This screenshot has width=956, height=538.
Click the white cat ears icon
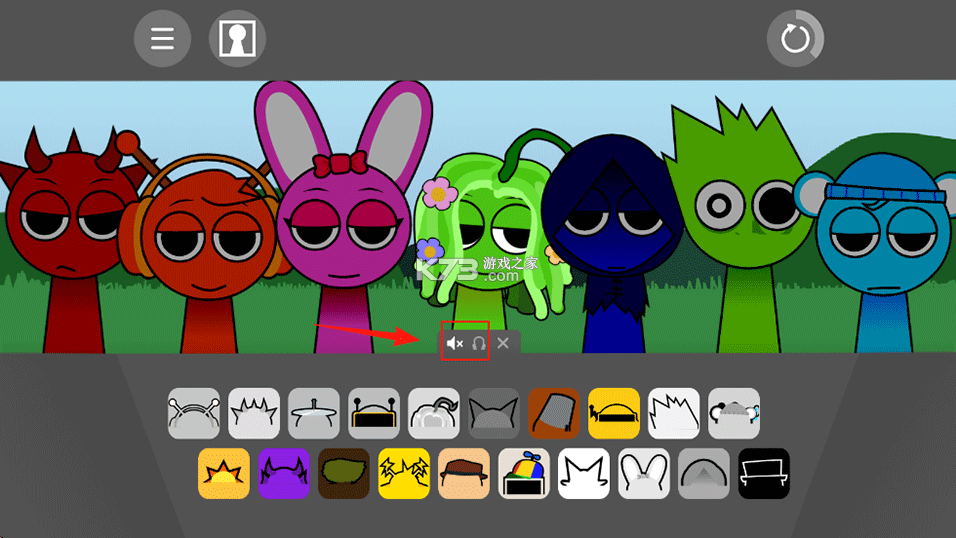[584, 474]
